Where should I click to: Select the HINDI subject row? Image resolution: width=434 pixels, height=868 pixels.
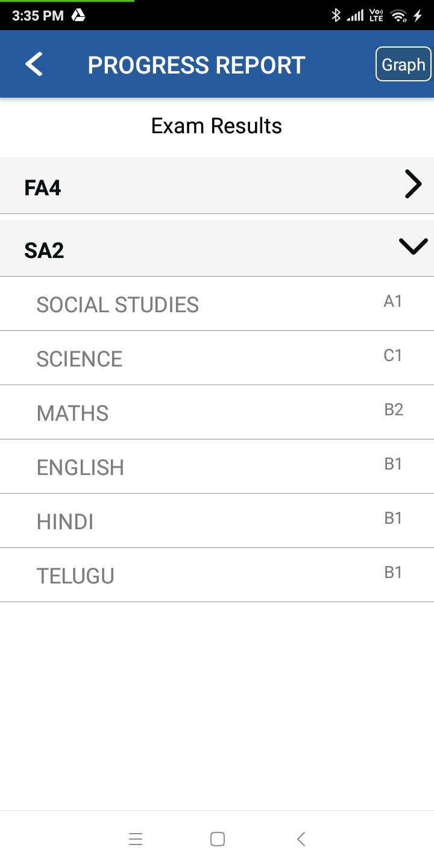[x=217, y=521]
